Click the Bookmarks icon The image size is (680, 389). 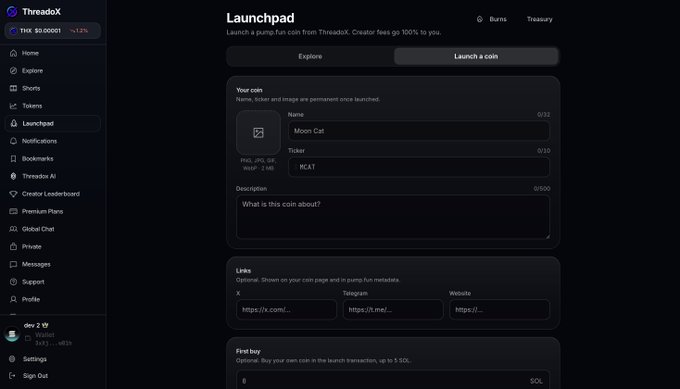pos(13,159)
